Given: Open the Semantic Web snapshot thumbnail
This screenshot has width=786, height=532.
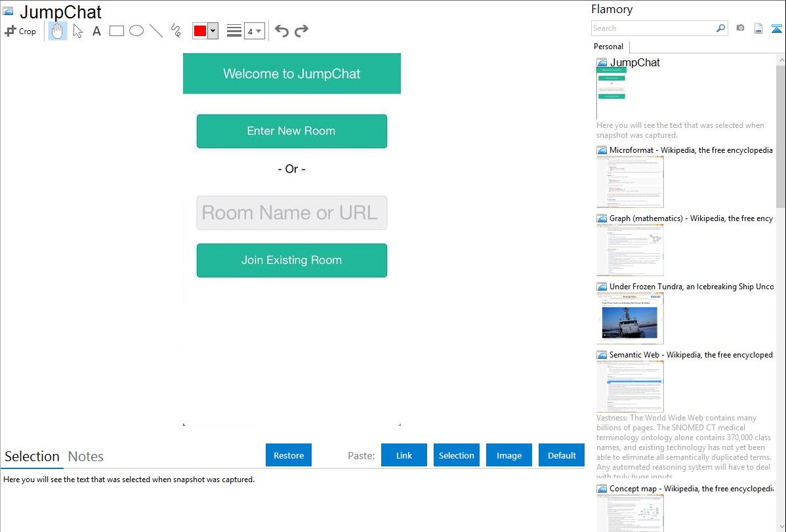Looking at the screenshot, I should click(x=630, y=386).
